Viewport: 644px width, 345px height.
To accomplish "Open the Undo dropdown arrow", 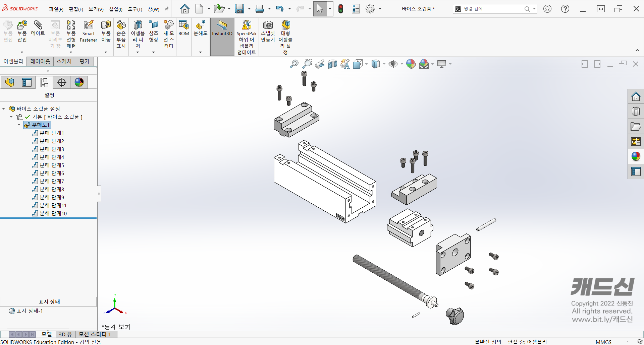I will pyautogui.click(x=289, y=9).
